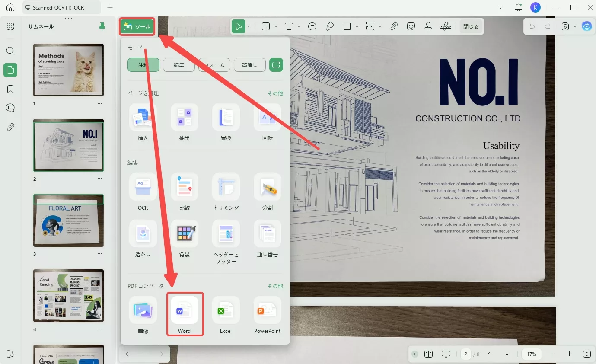Screen dimensions: 596x364
Task: Click the paperclip attachment tool in toolbar
Action: (394, 27)
